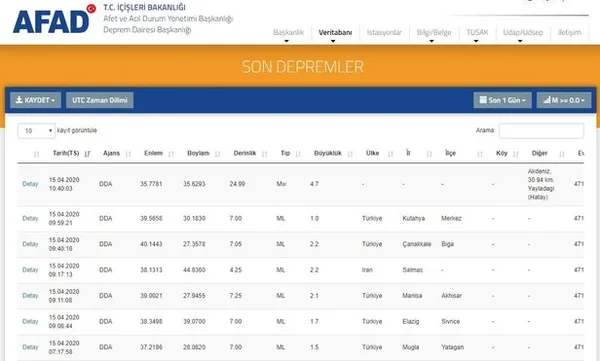Image resolution: width=600 pixels, height=361 pixels.
Task: Open Detay for the Iran Salmas earthquake
Action: pos(30,270)
